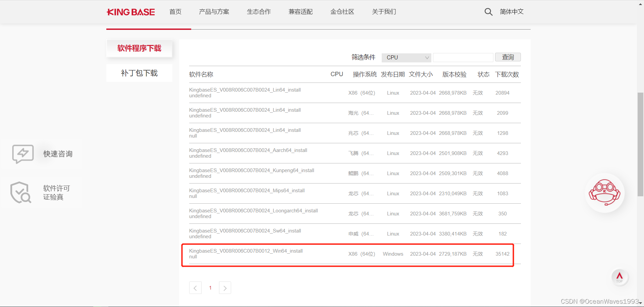This screenshot has height=307, width=644.
Task: Open 产品与方案 menu
Action: (214, 12)
